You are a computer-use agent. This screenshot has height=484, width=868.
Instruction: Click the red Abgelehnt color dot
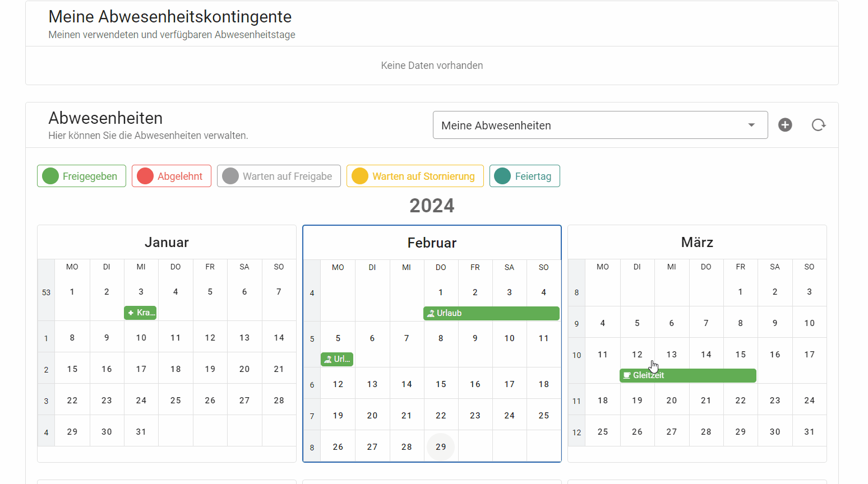pyautogui.click(x=145, y=176)
